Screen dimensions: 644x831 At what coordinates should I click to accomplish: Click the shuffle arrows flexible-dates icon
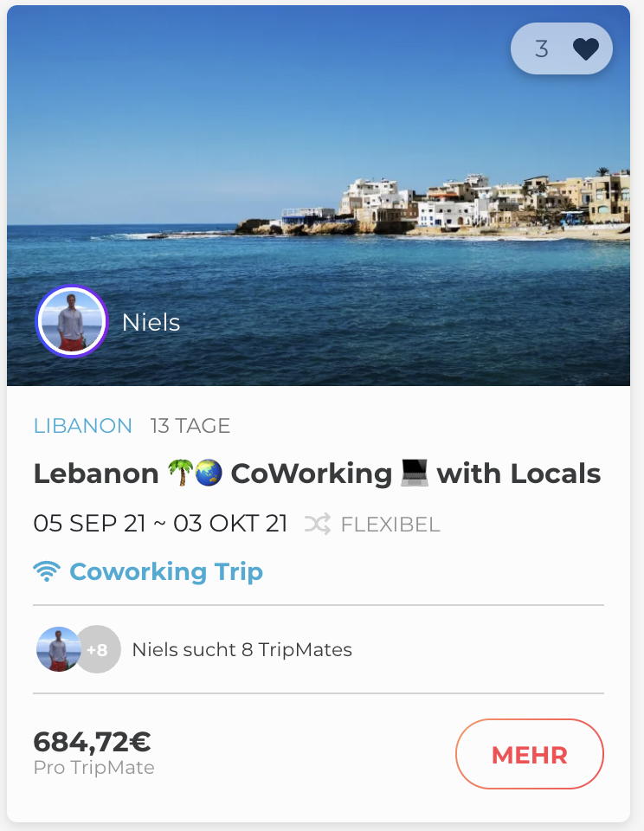(x=318, y=524)
